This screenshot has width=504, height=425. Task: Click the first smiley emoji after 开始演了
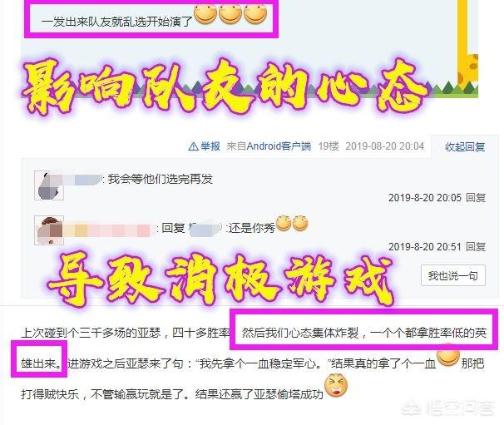click(x=205, y=14)
